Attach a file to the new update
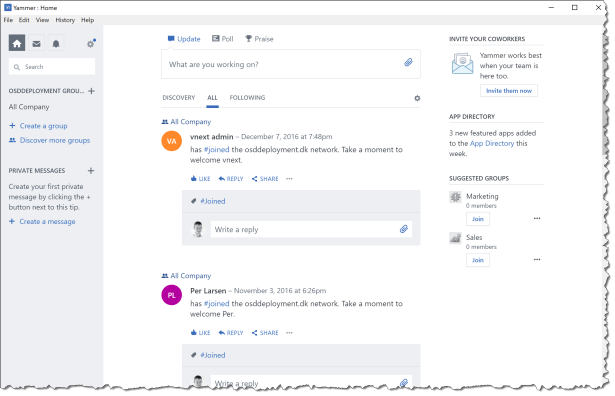 408,62
